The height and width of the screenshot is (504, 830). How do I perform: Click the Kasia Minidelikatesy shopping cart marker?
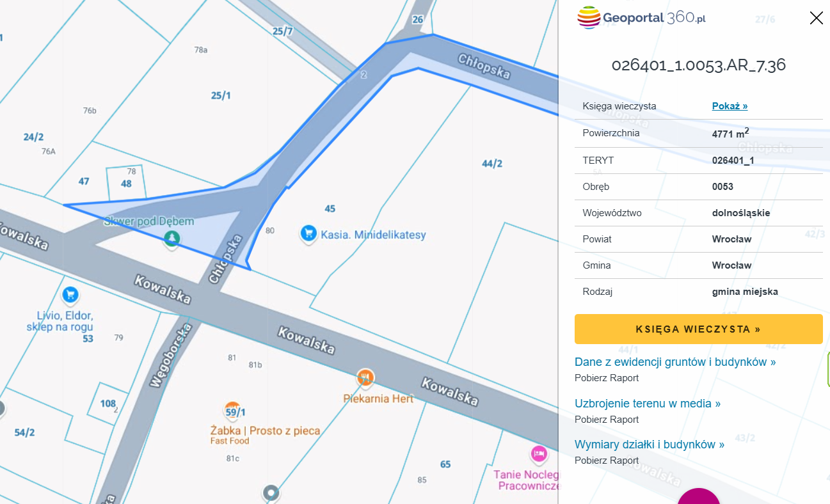[309, 234]
